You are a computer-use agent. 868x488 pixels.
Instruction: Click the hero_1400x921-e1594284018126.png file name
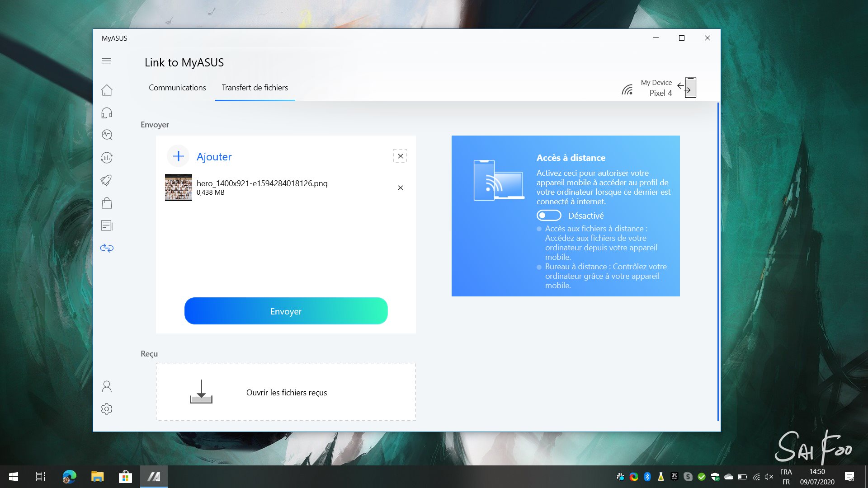[x=262, y=183]
